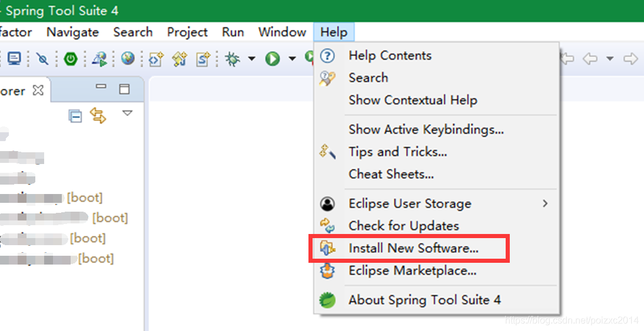Select Check for Updates
This screenshot has width=644, height=331.
coord(436,226)
